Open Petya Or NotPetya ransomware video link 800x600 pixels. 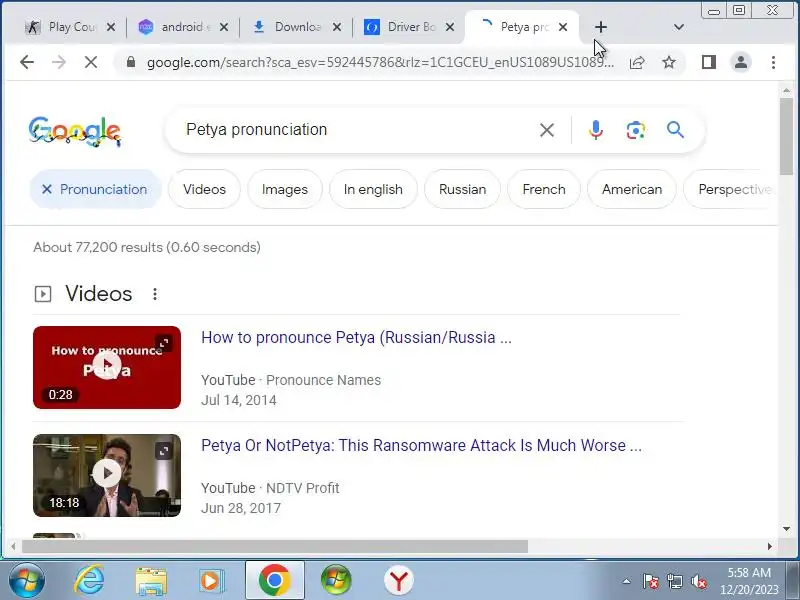pos(421,445)
